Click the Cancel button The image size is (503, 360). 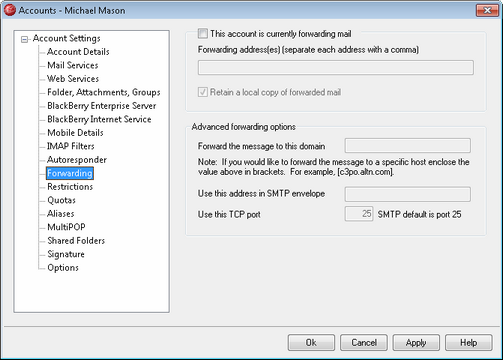[x=364, y=343]
